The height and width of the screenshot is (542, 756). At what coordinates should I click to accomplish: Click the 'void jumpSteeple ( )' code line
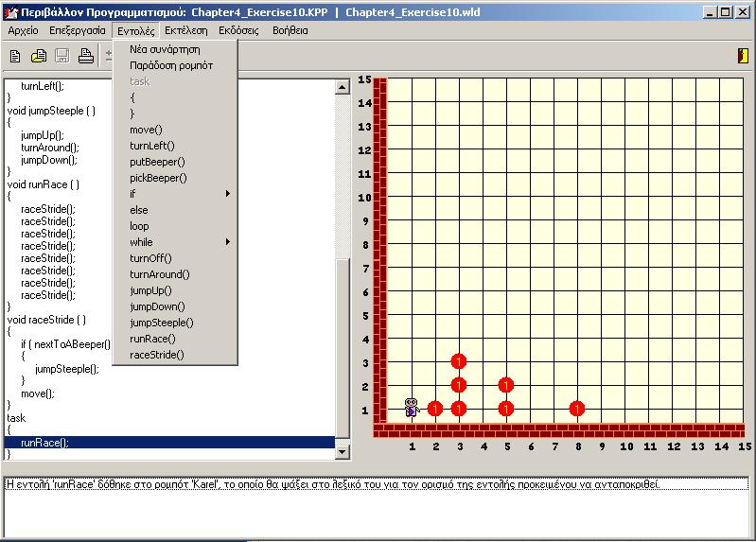coord(51,111)
